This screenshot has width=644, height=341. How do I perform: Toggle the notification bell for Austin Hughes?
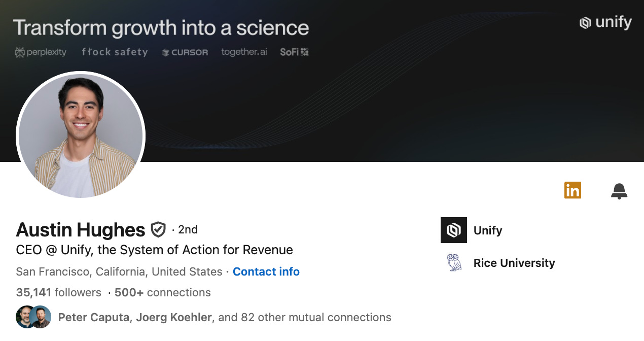pyautogui.click(x=619, y=191)
